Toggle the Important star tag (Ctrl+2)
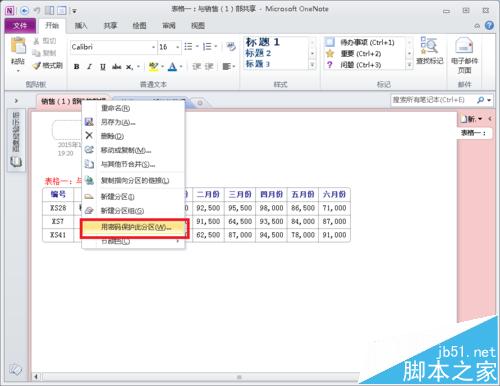The height and width of the screenshot is (386, 500). [x=330, y=53]
